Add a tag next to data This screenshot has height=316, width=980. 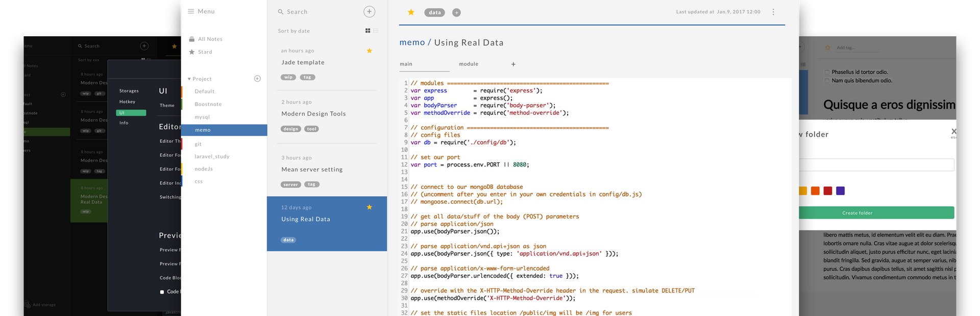(456, 13)
